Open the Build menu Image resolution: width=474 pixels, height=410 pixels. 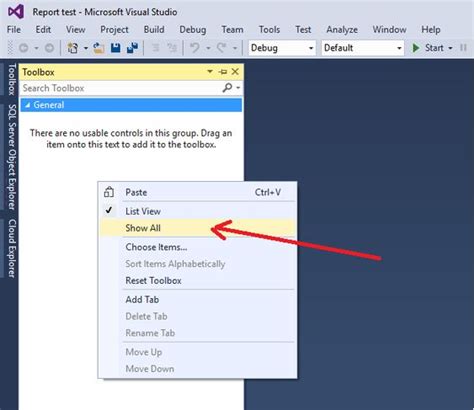(154, 30)
